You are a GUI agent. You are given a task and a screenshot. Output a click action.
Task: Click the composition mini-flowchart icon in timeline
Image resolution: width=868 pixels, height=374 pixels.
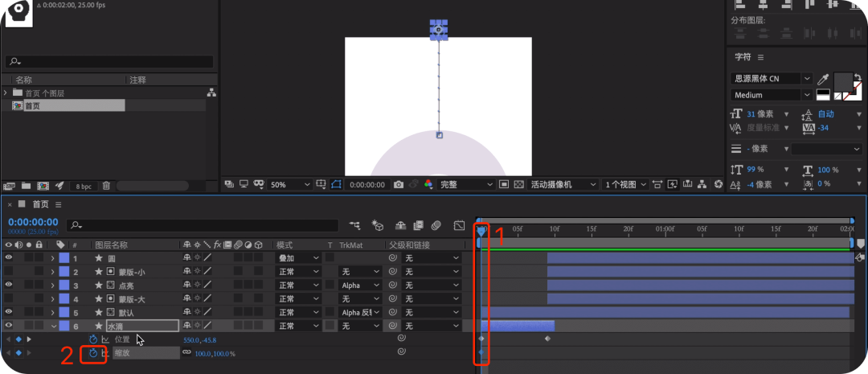click(354, 225)
